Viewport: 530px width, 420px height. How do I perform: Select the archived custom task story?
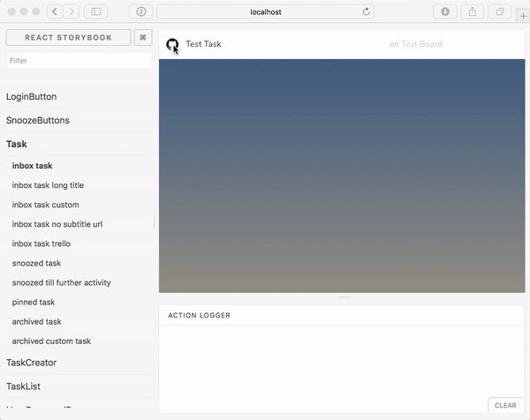pos(51,341)
